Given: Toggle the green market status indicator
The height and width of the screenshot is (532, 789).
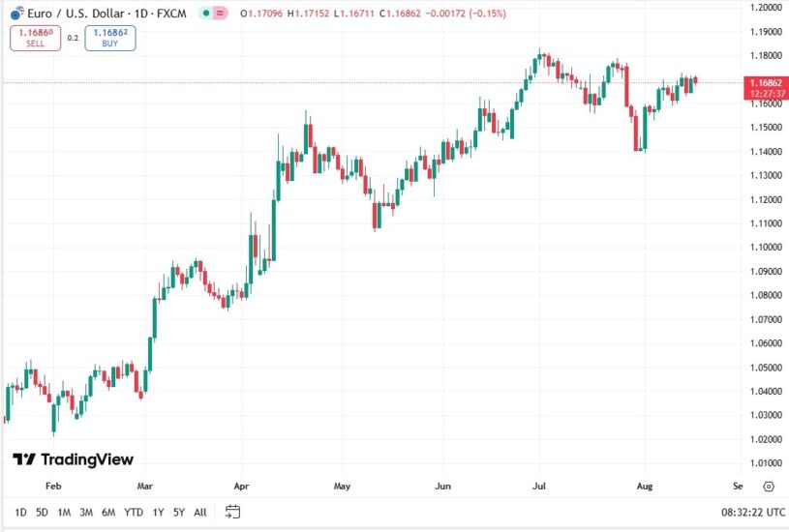Looking at the screenshot, I should point(204,14).
